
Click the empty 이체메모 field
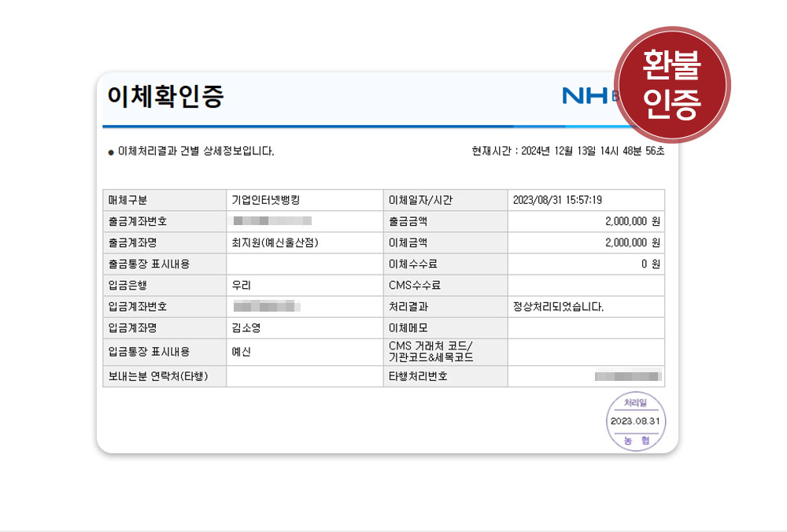point(586,327)
